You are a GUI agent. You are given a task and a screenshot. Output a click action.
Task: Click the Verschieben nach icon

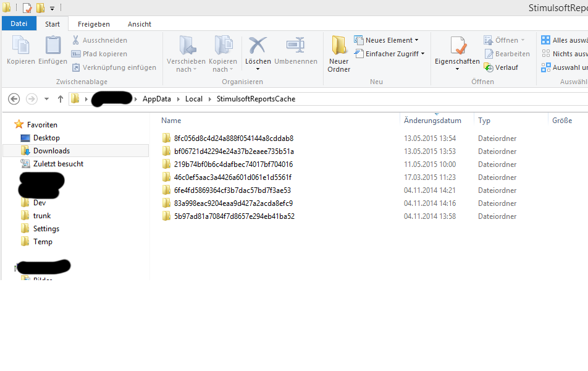click(x=187, y=45)
